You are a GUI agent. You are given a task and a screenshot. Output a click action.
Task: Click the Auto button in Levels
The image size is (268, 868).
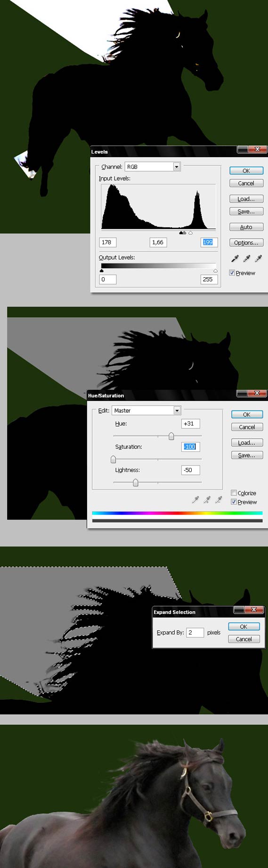246,227
